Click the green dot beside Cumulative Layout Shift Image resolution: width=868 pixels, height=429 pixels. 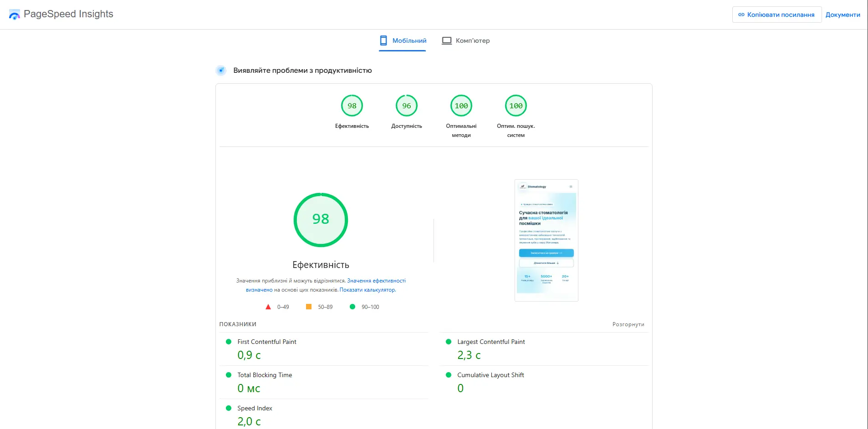point(449,374)
